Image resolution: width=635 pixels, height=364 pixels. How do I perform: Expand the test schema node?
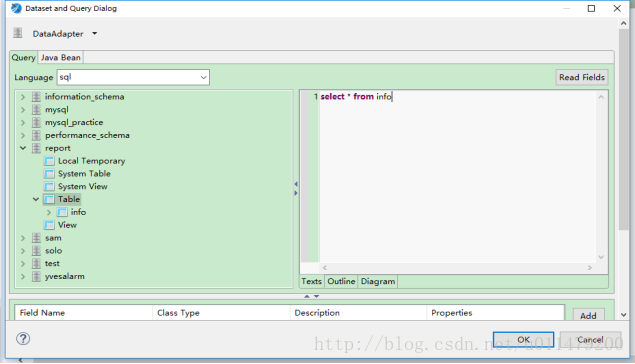[23, 264]
